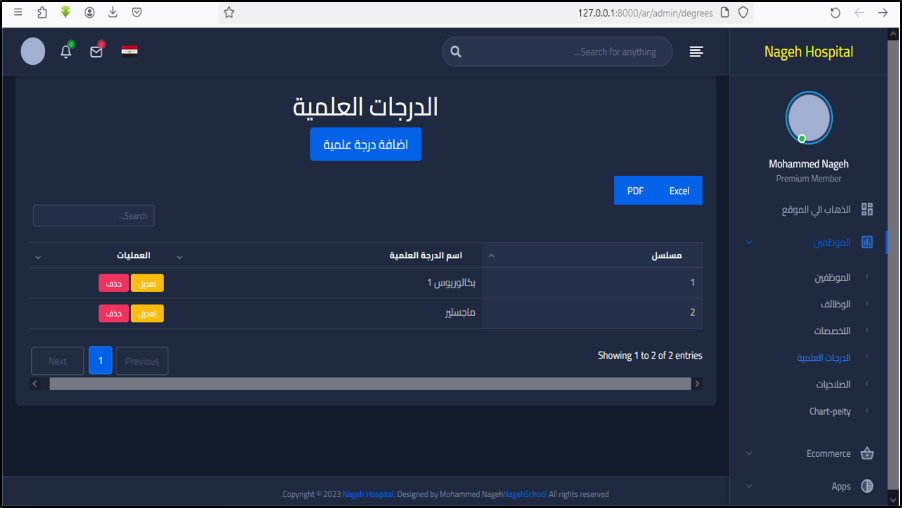
Task: Open التخصصات sidebar menu item
Action: [831, 330]
